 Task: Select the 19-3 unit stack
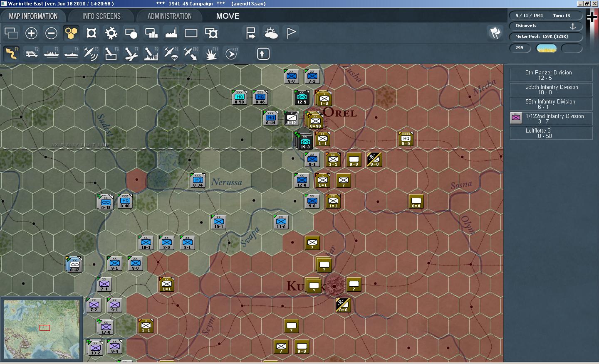coord(305,141)
